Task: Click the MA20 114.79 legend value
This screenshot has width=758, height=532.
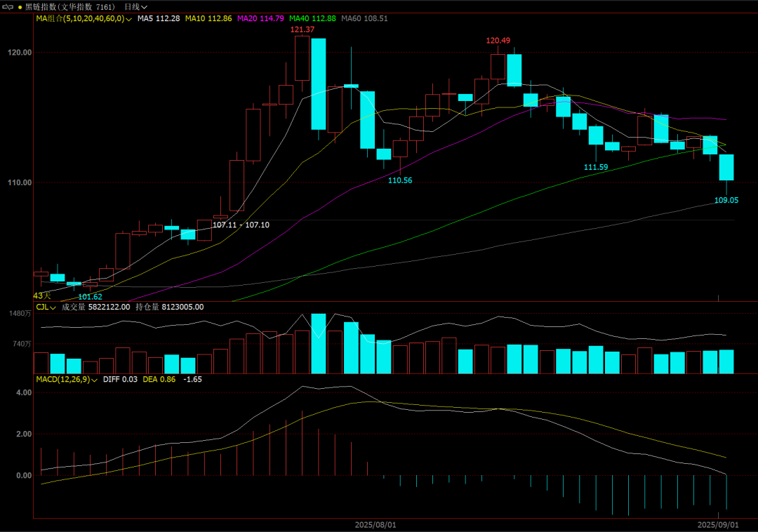Action: tap(260, 18)
